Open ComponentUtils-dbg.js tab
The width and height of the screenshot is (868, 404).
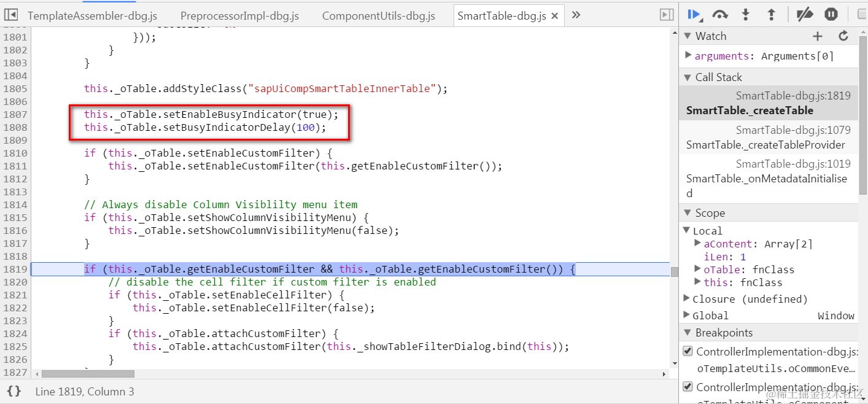point(379,16)
